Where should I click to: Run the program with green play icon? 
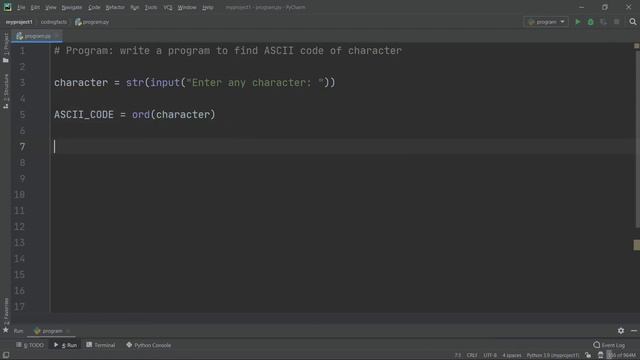(578, 22)
